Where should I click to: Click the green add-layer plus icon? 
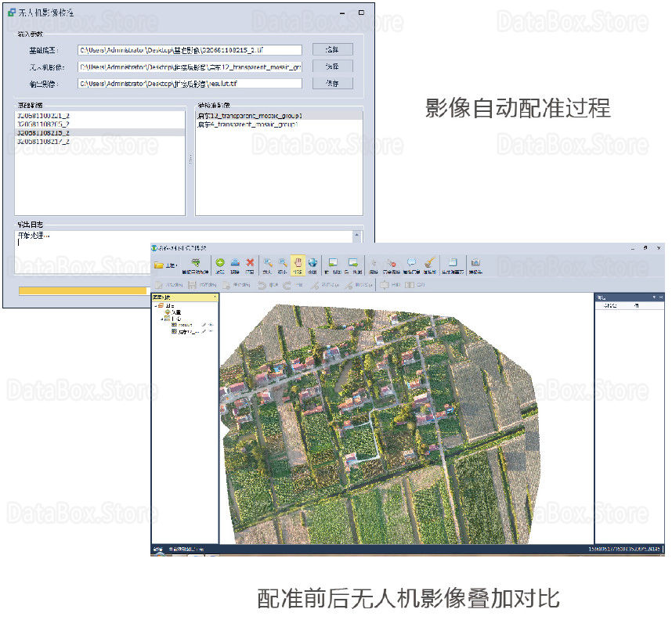[220, 263]
